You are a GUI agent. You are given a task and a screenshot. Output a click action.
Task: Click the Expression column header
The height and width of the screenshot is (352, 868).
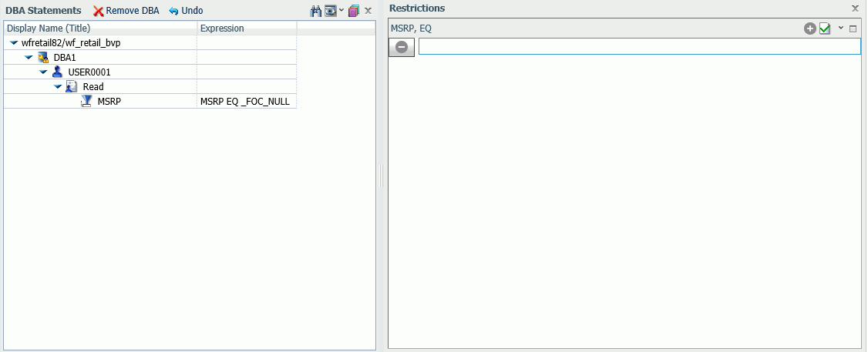pyautogui.click(x=247, y=28)
